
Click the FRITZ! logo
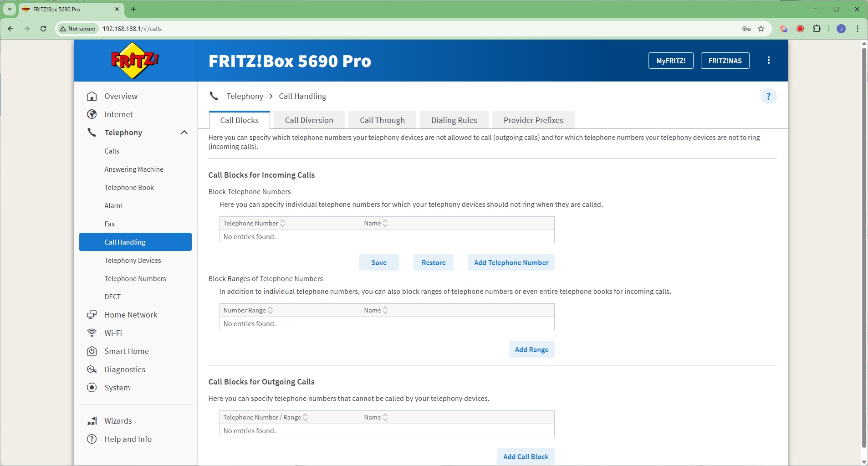click(135, 61)
